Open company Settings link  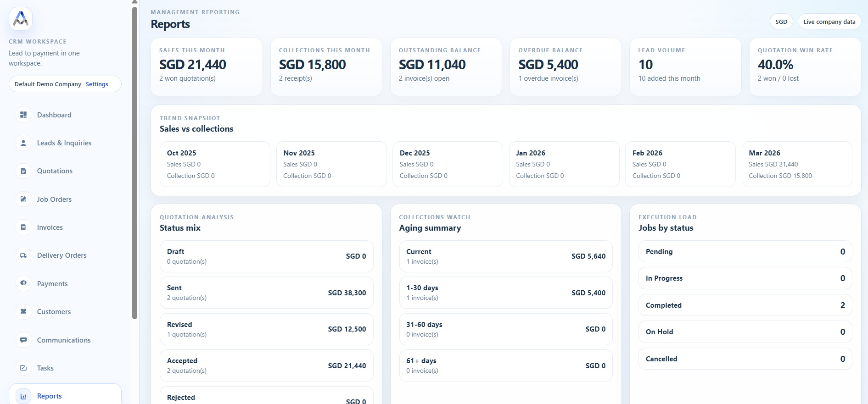[97, 84]
